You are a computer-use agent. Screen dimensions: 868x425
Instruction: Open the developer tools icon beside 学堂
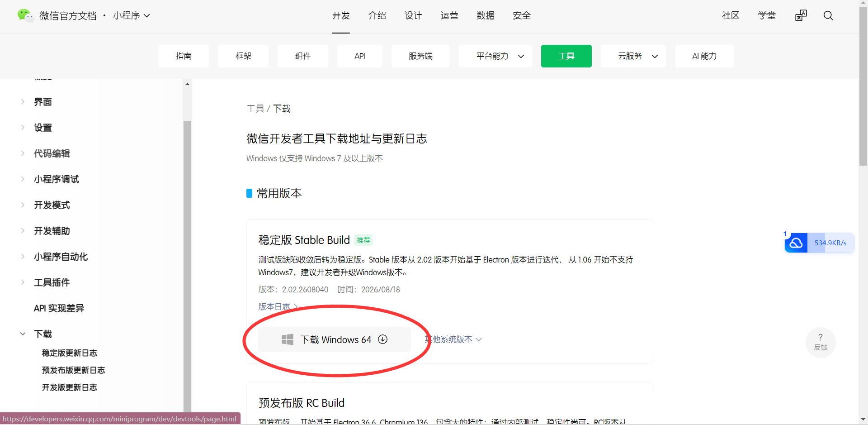tap(801, 16)
